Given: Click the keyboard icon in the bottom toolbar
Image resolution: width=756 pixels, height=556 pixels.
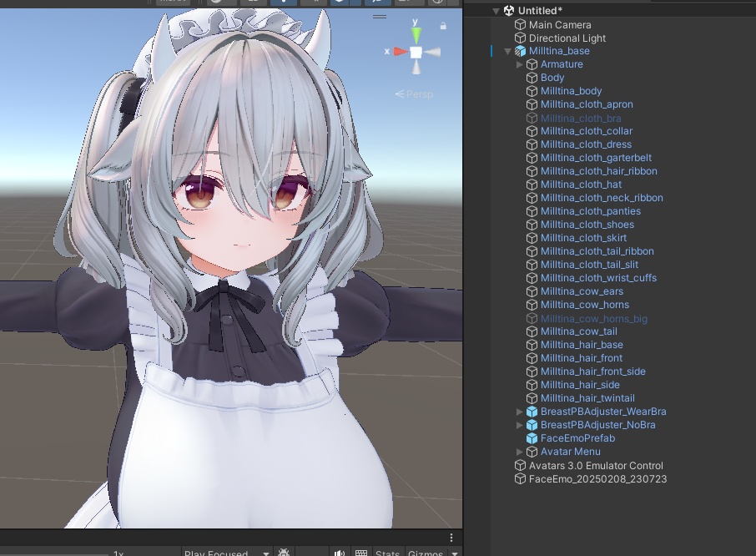Looking at the screenshot, I should [x=361, y=552].
